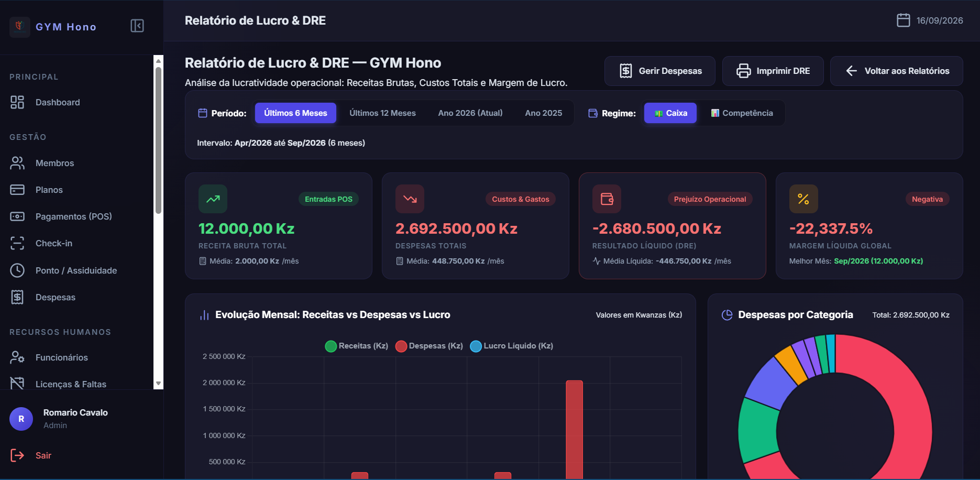Toggle the Receitas (Kz) legend swatch
The image size is (980, 480).
[x=331, y=346]
